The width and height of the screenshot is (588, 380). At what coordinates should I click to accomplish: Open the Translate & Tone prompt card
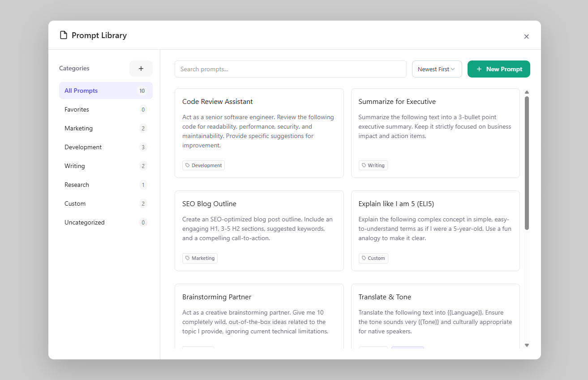click(435, 316)
